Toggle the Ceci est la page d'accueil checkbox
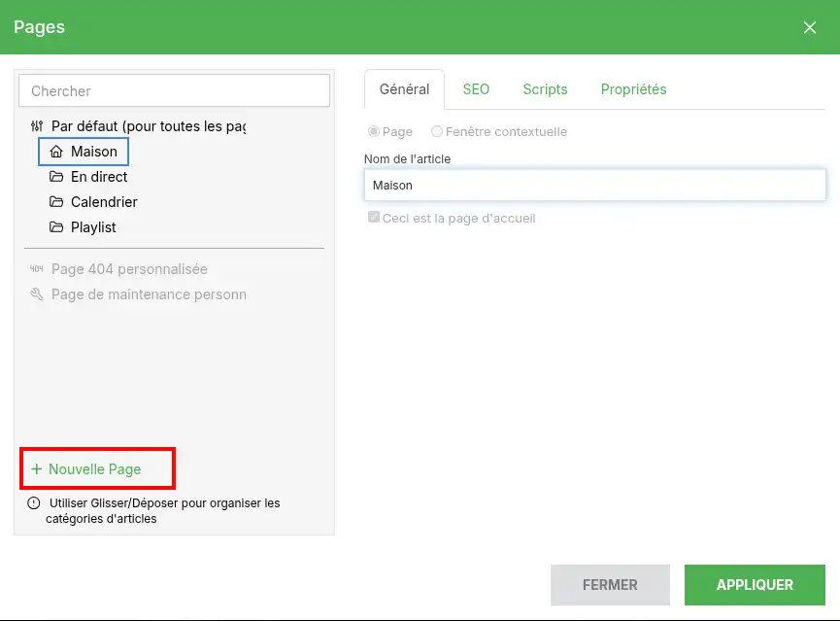Viewport: 840px width, 621px height. pyautogui.click(x=374, y=217)
